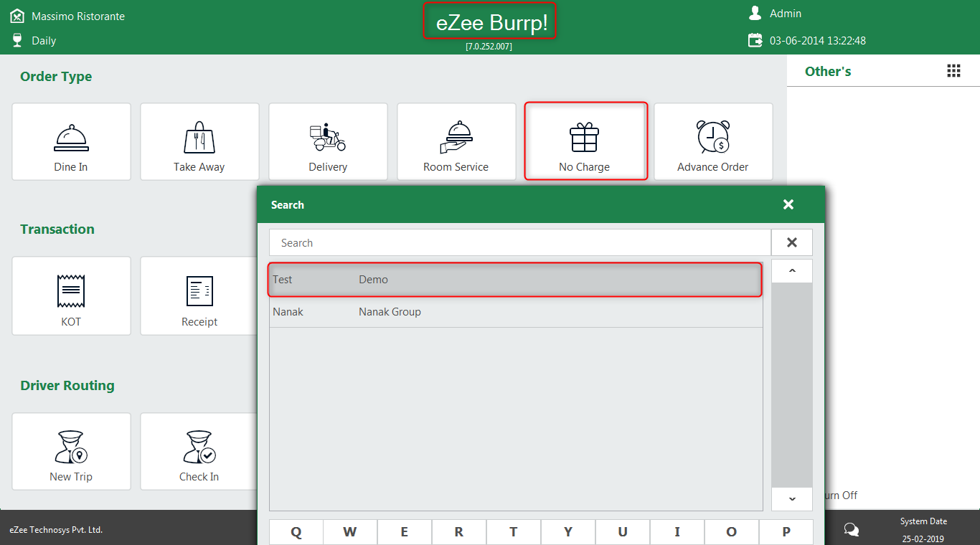Tap the O key on keyboard

(732, 532)
